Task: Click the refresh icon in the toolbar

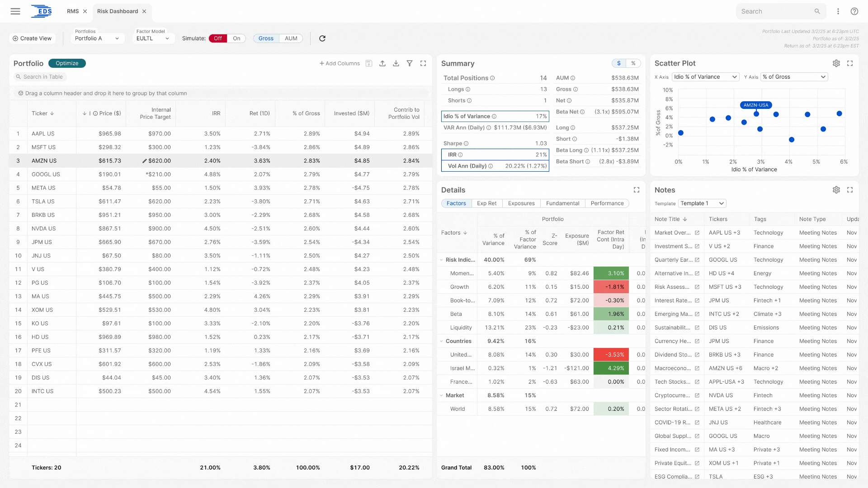Action: point(322,38)
